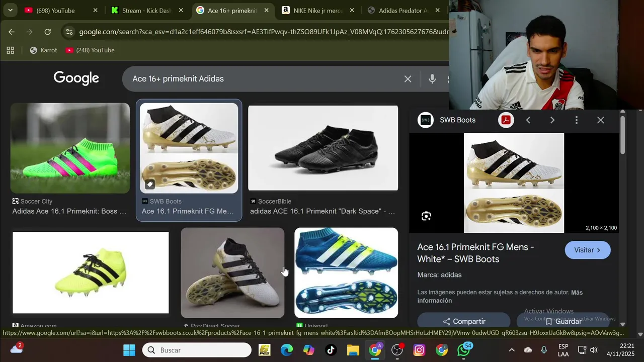Viewport: 644px width, 362px height.
Task: Show the previous image in preview panel
Action: (528, 120)
